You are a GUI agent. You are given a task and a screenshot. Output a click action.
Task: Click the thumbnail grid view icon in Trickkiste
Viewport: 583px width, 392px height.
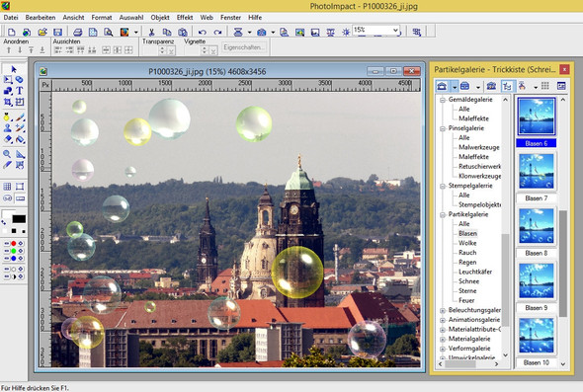pyautogui.click(x=545, y=86)
